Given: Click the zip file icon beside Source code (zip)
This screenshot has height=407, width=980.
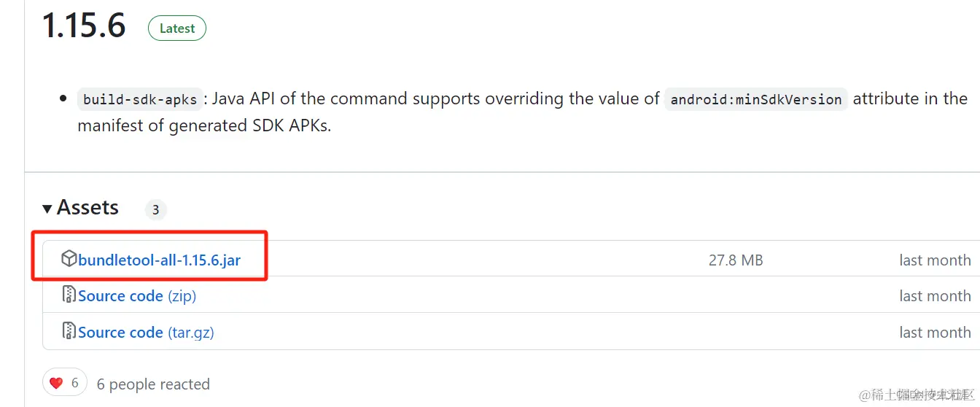Looking at the screenshot, I should pyautogui.click(x=69, y=295).
